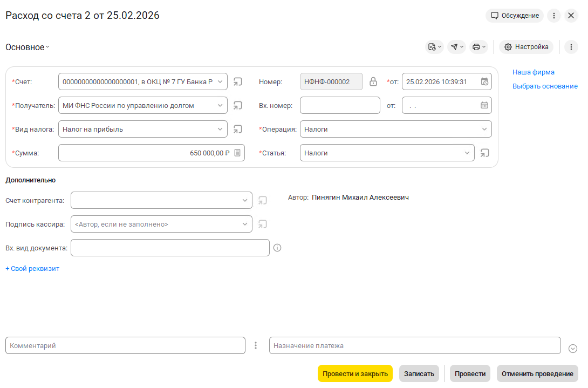This screenshot has height=388, width=588.
Task: Open calculator icon in Сумма field
Action: point(237,153)
